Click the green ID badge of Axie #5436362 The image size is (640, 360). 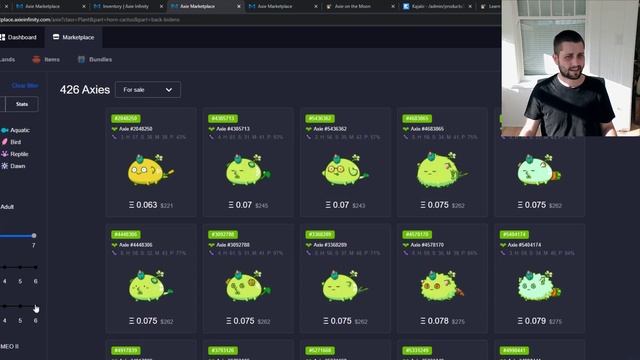(320, 118)
